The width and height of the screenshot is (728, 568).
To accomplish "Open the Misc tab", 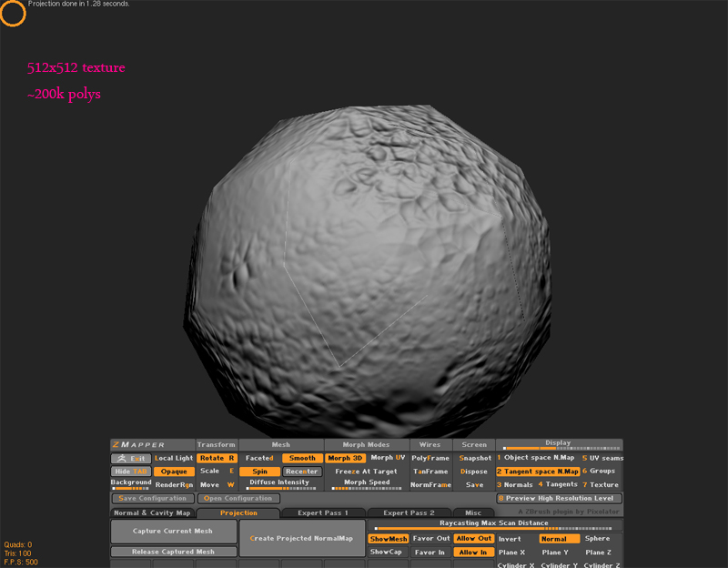I will click(473, 513).
